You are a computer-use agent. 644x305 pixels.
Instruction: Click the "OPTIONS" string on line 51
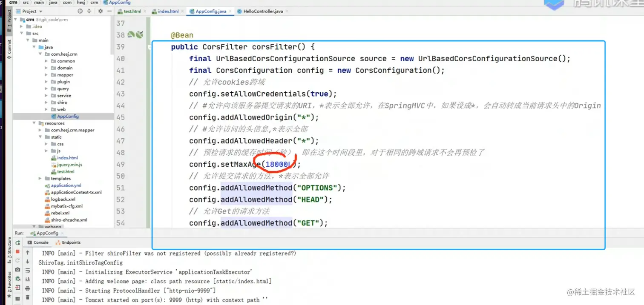[x=317, y=188]
